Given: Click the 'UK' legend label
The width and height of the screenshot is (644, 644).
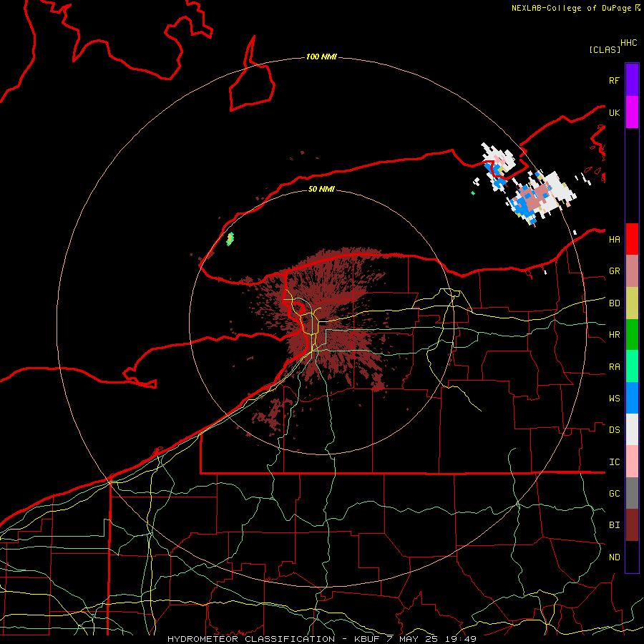Looking at the screenshot, I should [x=614, y=112].
